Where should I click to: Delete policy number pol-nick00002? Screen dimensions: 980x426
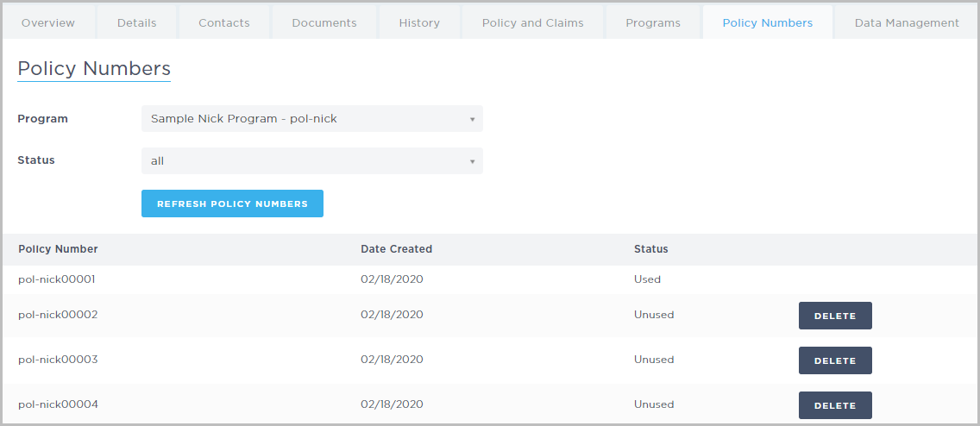(x=835, y=316)
